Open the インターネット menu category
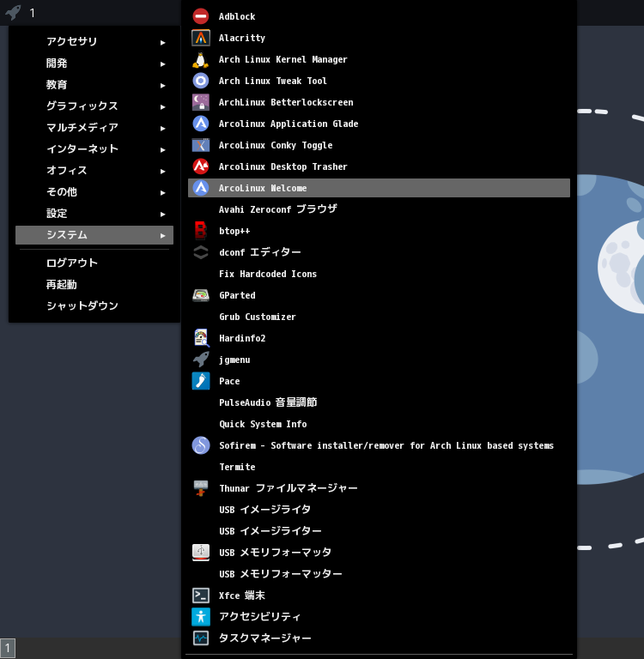Image resolution: width=644 pixels, height=659 pixels. click(94, 148)
